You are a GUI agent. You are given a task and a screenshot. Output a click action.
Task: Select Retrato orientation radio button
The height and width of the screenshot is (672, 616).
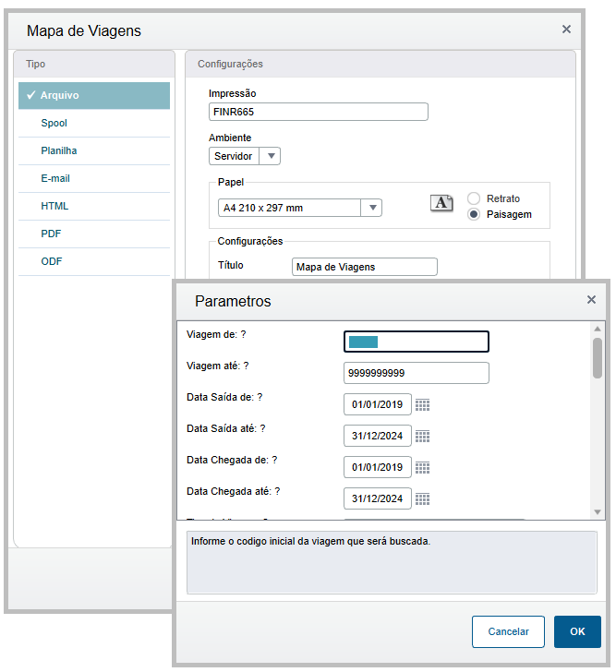pyautogui.click(x=474, y=198)
